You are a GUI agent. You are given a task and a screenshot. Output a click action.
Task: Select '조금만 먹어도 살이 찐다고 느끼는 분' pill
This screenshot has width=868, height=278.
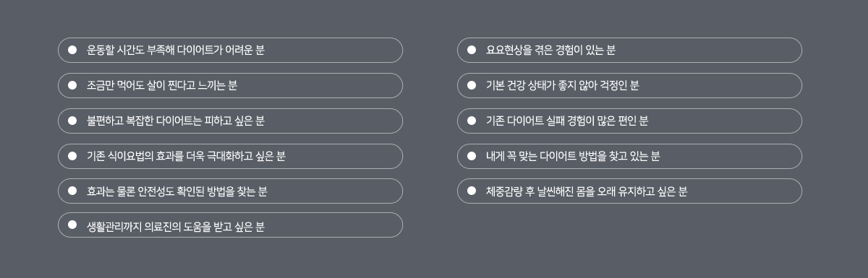point(230,85)
